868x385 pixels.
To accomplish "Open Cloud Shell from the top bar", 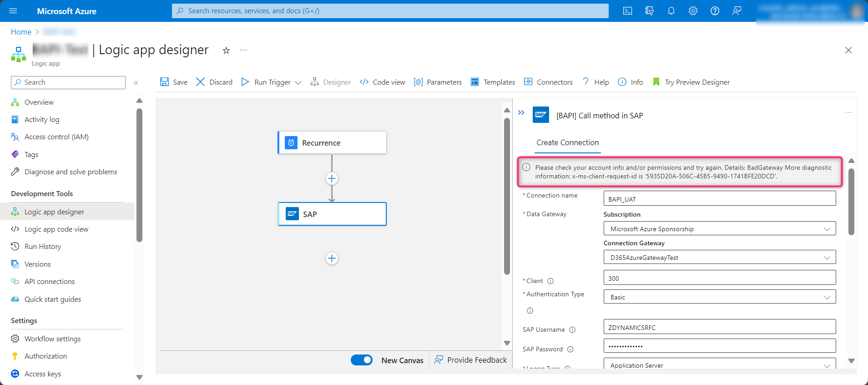I will tap(627, 11).
